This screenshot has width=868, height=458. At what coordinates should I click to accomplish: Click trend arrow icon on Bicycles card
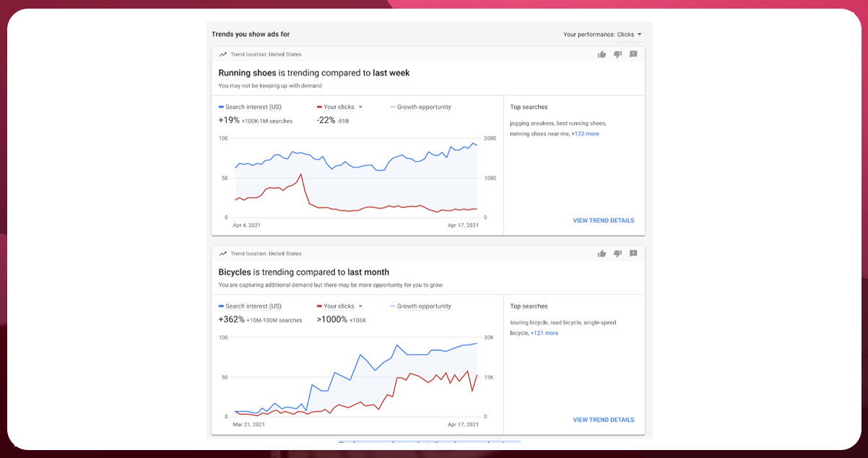click(x=223, y=254)
